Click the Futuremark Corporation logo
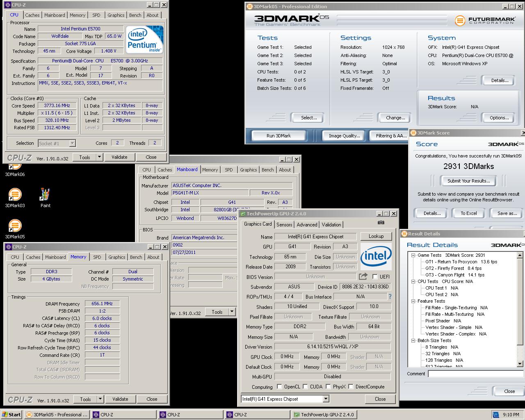 [484, 20]
